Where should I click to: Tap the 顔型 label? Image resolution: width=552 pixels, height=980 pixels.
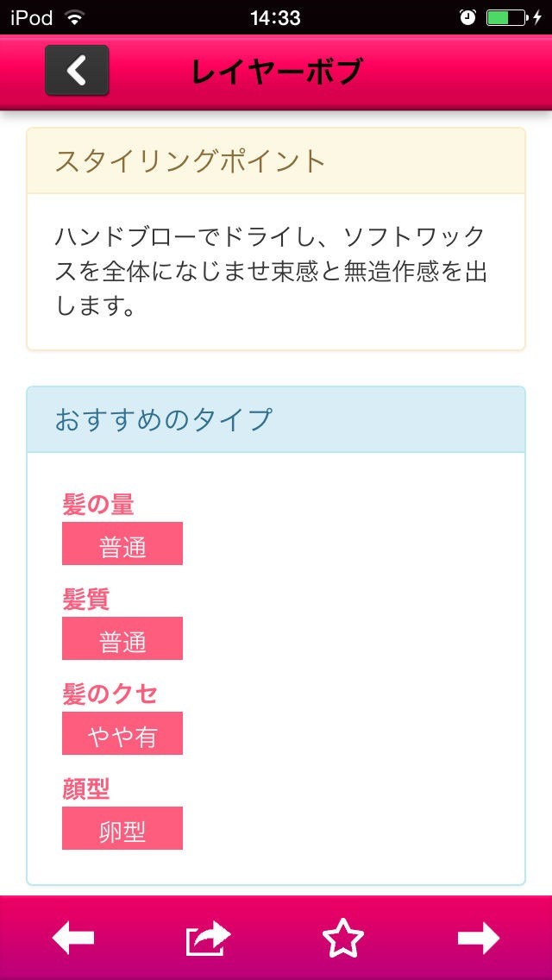86,788
